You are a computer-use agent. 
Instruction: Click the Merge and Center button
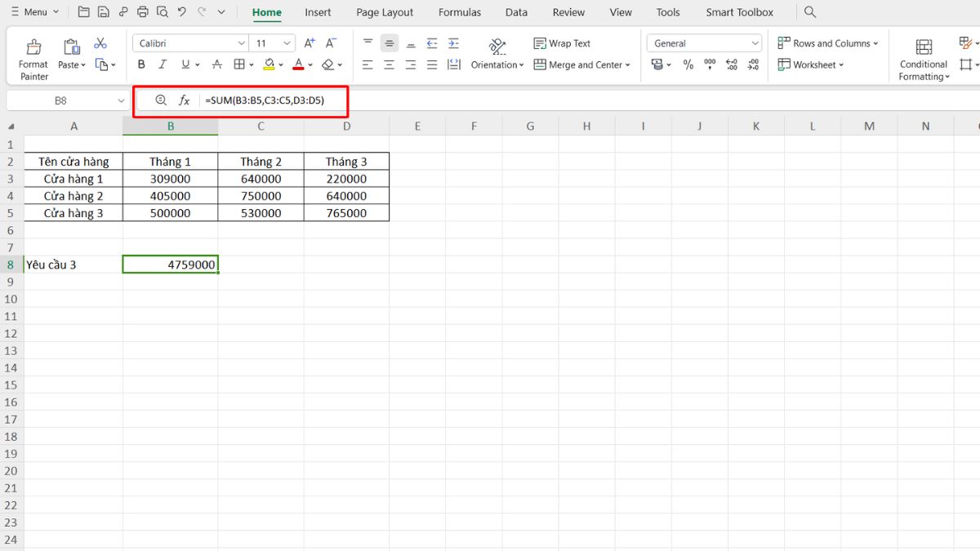[581, 64]
